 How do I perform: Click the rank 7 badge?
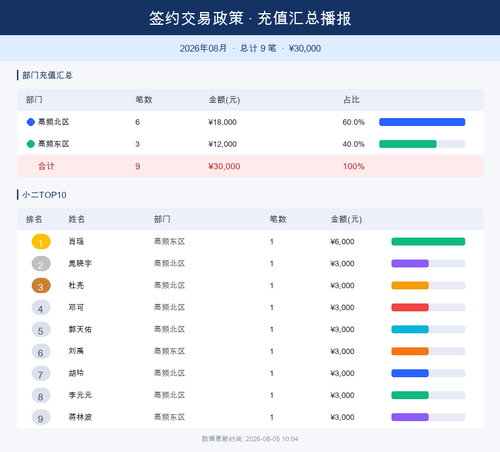tap(41, 373)
